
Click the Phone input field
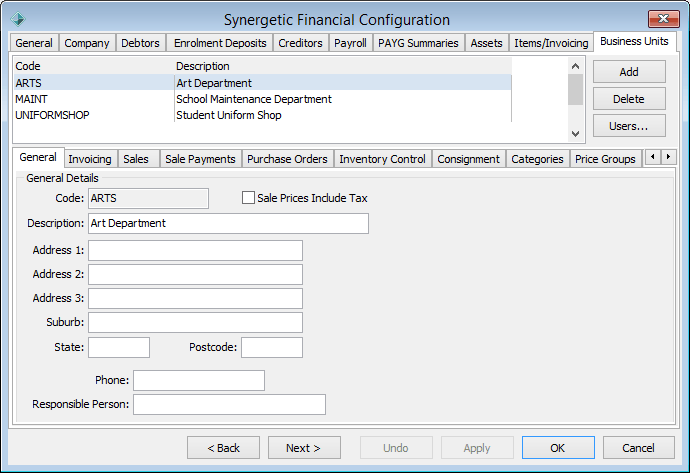[199, 380]
